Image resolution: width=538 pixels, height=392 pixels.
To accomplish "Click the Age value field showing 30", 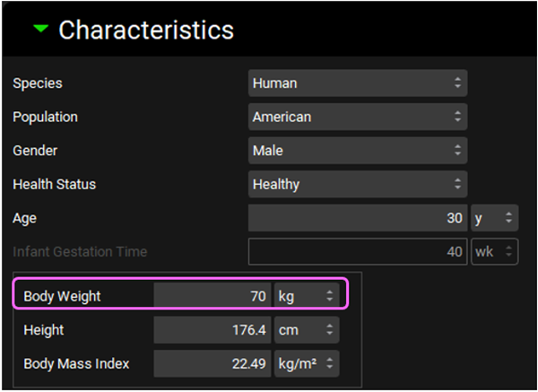I will [x=357, y=218].
